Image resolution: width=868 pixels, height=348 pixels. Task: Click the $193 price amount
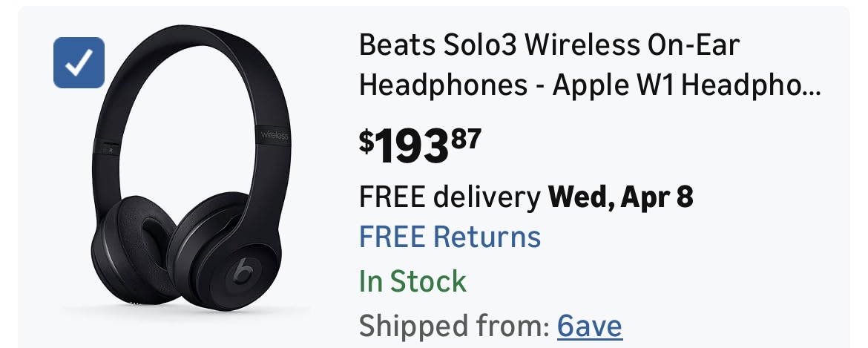click(x=412, y=148)
